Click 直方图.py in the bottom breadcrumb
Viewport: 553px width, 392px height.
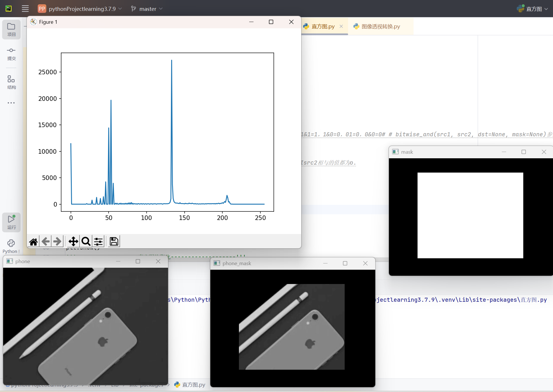coord(193,385)
